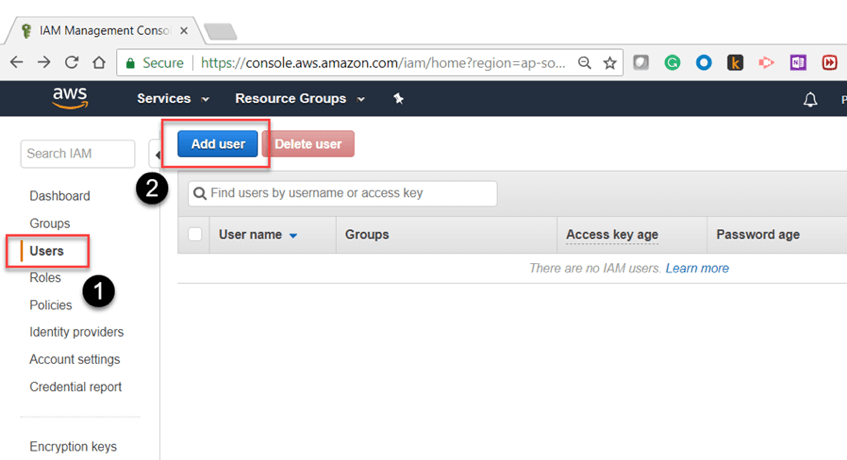Close the IAM Management Console tab

click(184, 31)
